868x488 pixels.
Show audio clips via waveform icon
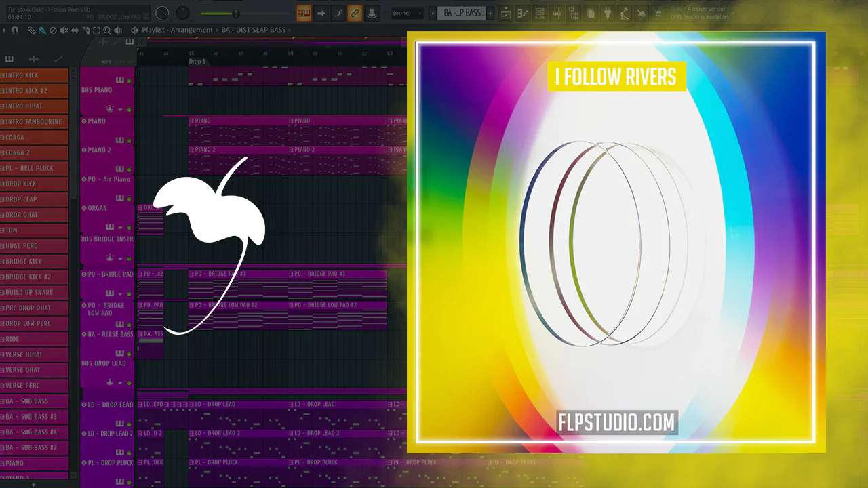[x=34, y=60]
